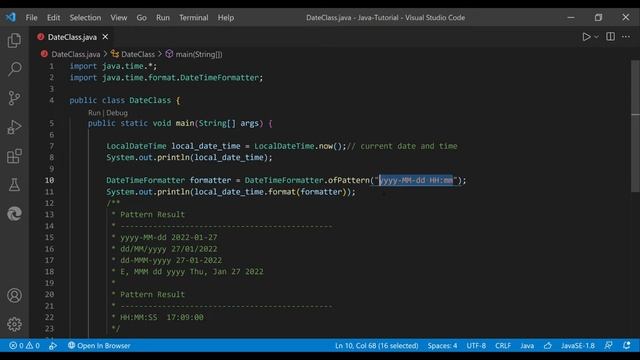This screenshot has height=360, width=640.
Task: Click DateClass.java in the breadcrumb
Action: tap(76, 54)
